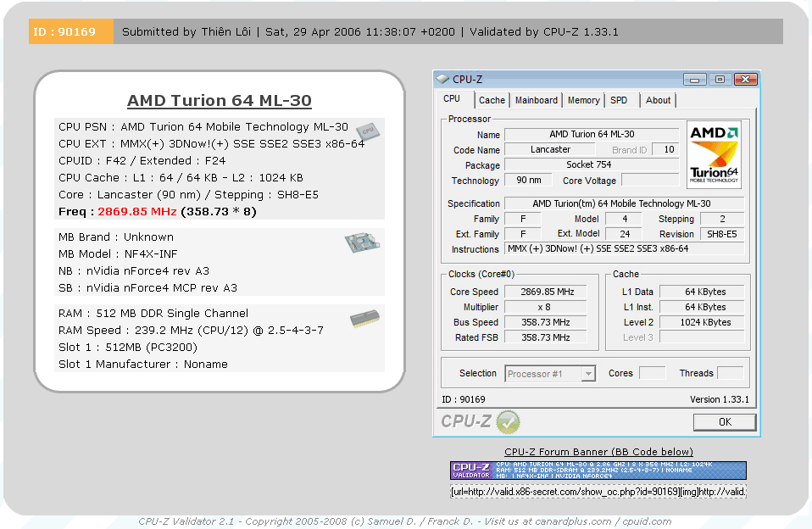Click the CPU-Z Validator copyright footer text
Viewport: 812px width, 529px height.
click(x=405, y=521)
